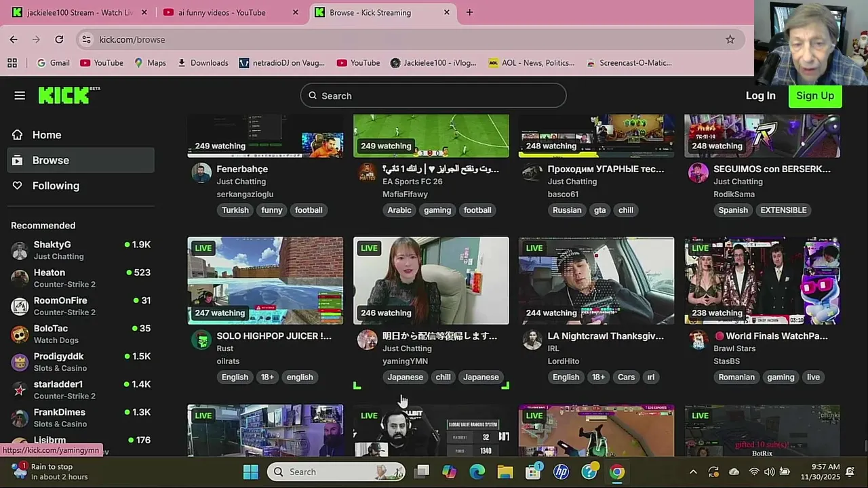Click oilrats streamer avatar

coord(201,340)
